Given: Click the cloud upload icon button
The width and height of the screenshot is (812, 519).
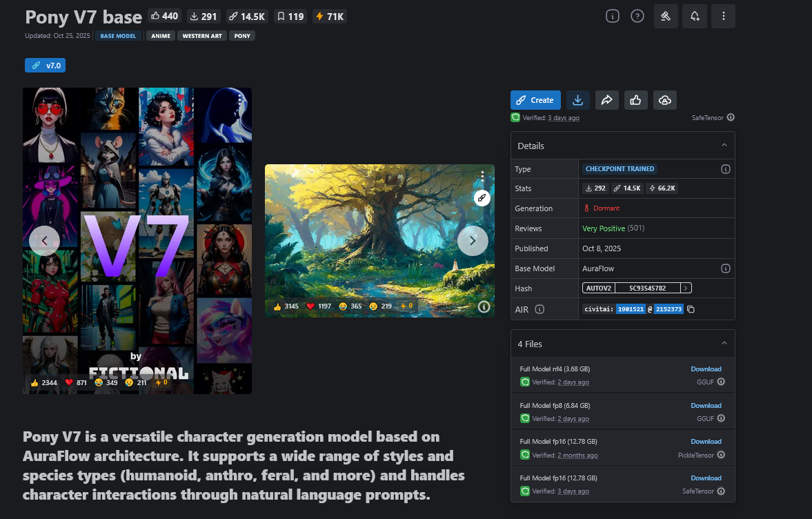Looking at the screenshot, I should (665, 100).
